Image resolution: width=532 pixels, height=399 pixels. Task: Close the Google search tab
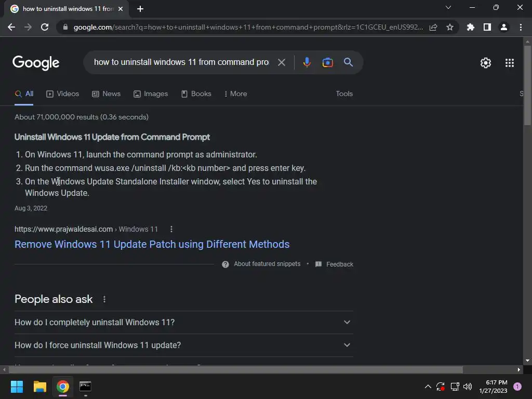(121, 9)
